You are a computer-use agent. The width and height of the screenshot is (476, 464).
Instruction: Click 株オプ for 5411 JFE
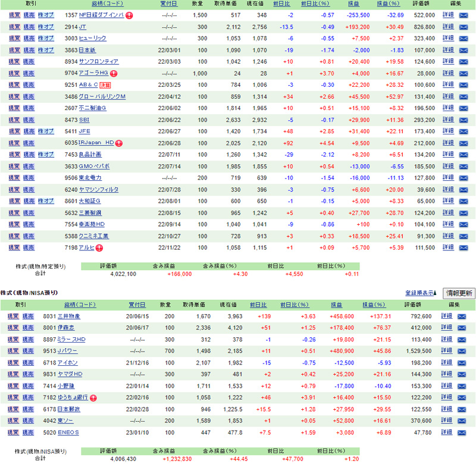coord(46,131)
